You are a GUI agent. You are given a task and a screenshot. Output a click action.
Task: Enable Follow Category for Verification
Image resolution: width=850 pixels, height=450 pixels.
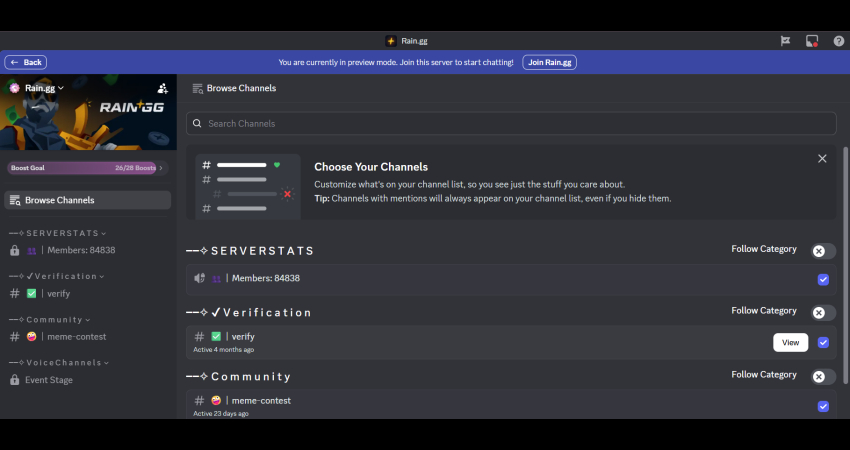coord(823,312)
